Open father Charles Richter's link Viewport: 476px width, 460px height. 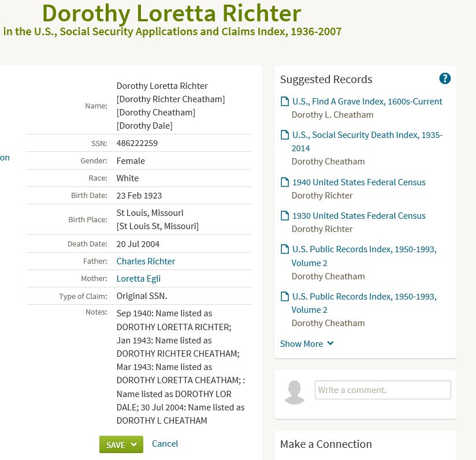click(x=146, y=261)
